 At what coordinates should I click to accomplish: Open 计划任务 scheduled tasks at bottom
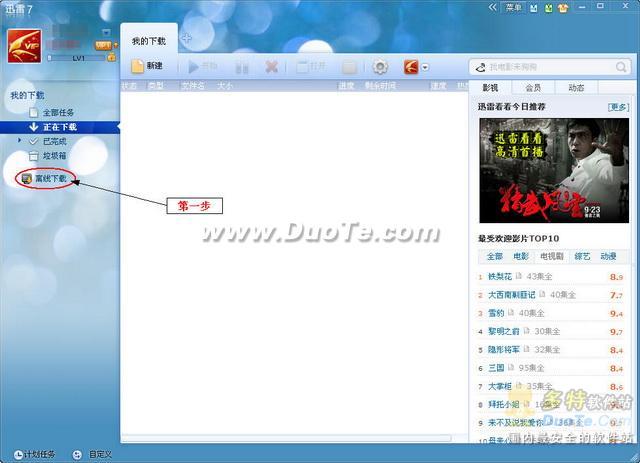tap(34, 454)
